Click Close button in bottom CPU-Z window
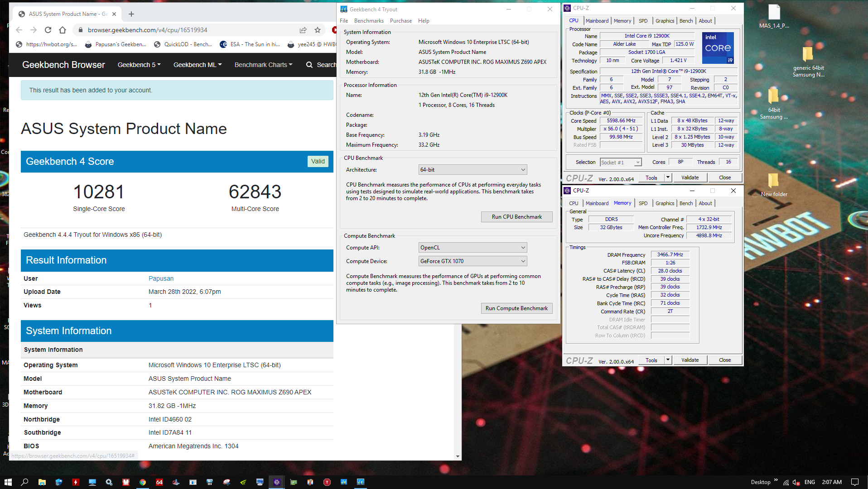Screen dimensions: 868x489 pyautogui.click(x=725, y=360)
